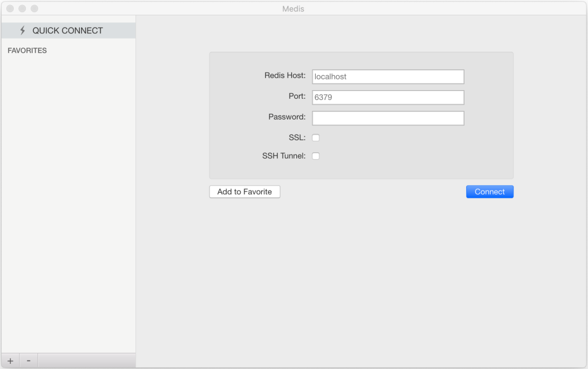This screenshot has width=588, height=369.
Task: Select QUICK CONNECT in the sidebar
Action: click(68, 30)
